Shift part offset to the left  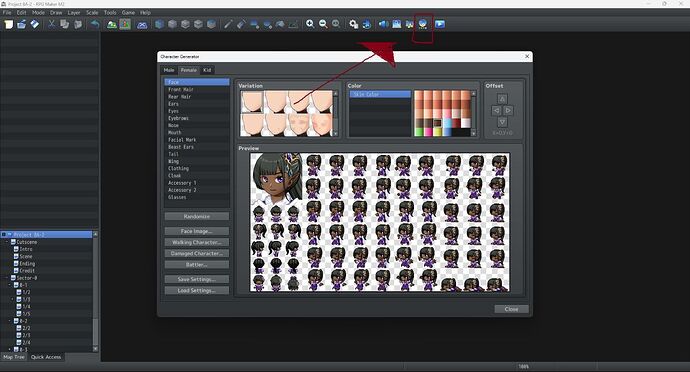(x=496, y=110)
